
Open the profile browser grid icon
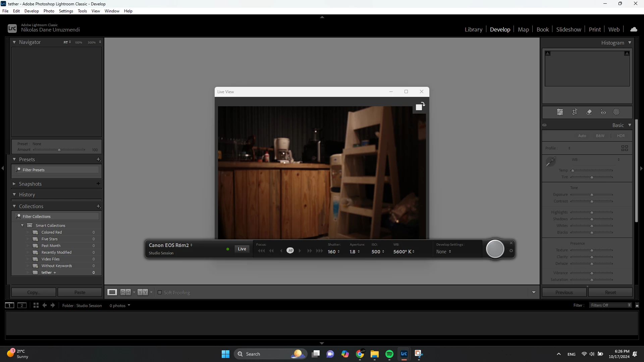(625, 148)
